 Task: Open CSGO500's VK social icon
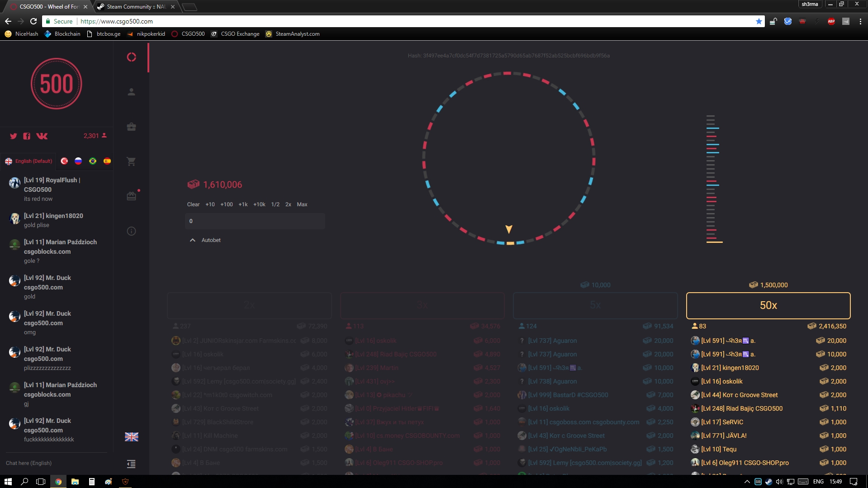click(42, 136)
